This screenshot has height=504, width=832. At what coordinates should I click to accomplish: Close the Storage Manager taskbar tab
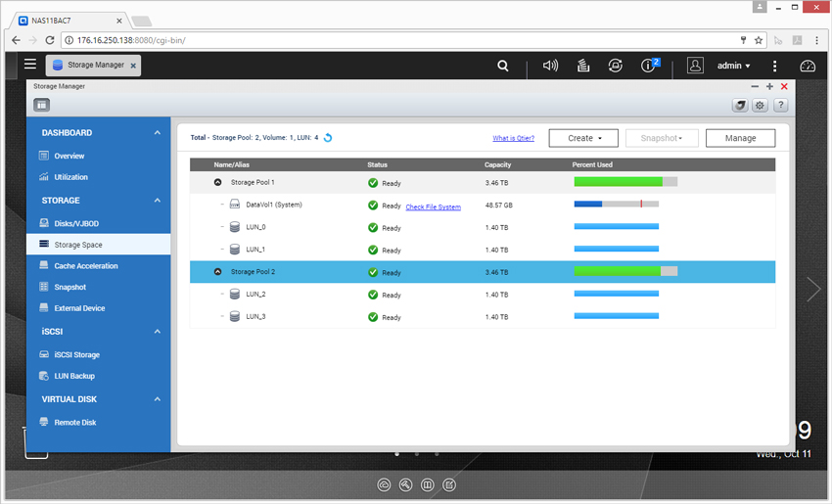click(x=133, y=66)
